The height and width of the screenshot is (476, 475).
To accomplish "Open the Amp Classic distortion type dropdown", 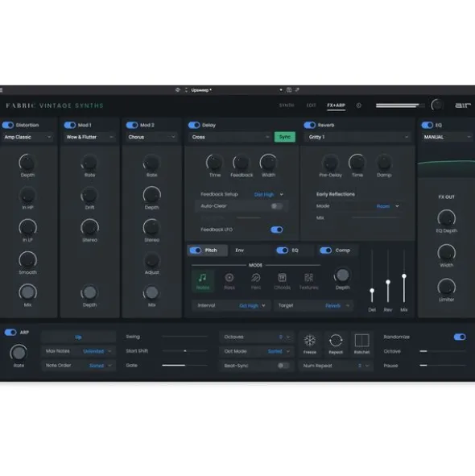I will (x=27, y=137).
